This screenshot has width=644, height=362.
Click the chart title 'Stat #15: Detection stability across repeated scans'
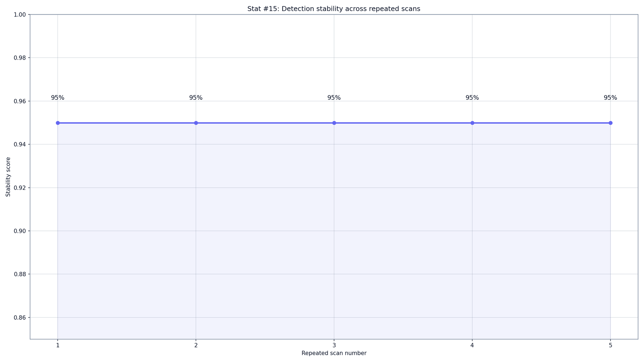(334, 9)
